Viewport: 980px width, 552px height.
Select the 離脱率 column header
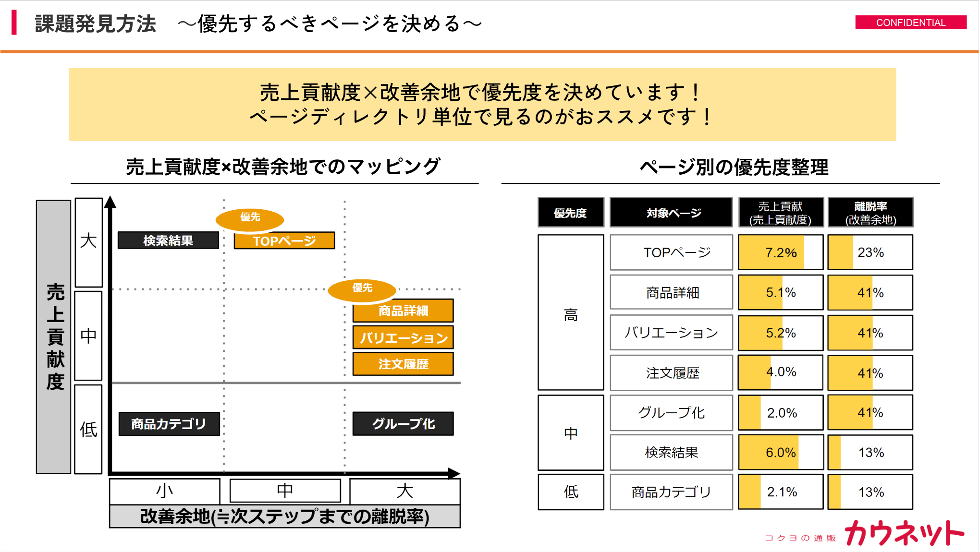[870, 213]
